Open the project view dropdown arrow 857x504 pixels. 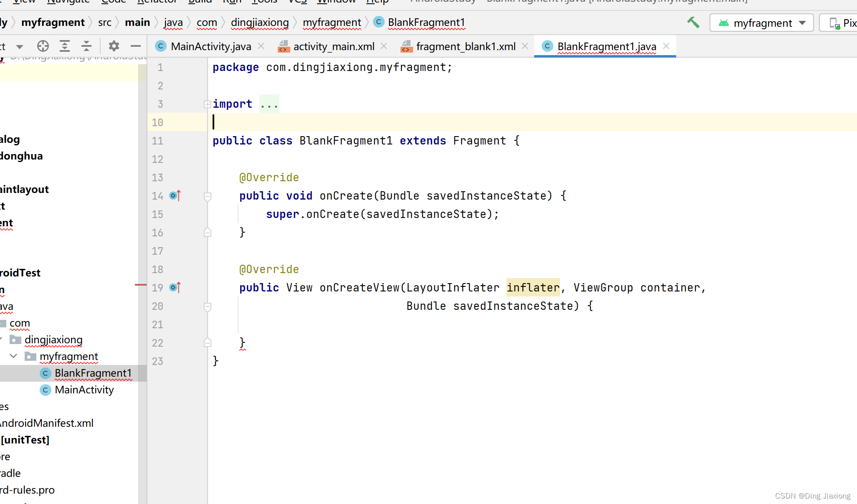[20, 46]
